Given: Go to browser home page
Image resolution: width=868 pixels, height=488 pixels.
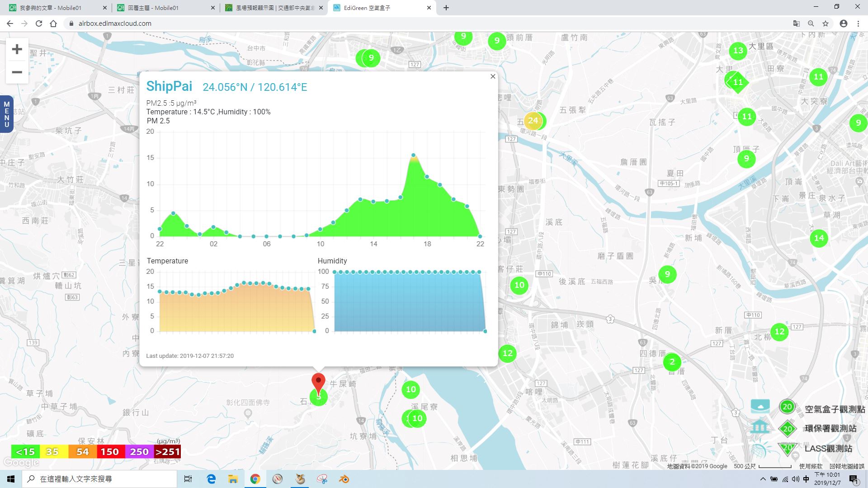Looking at the screenshot, I should (x=53, y=23).
